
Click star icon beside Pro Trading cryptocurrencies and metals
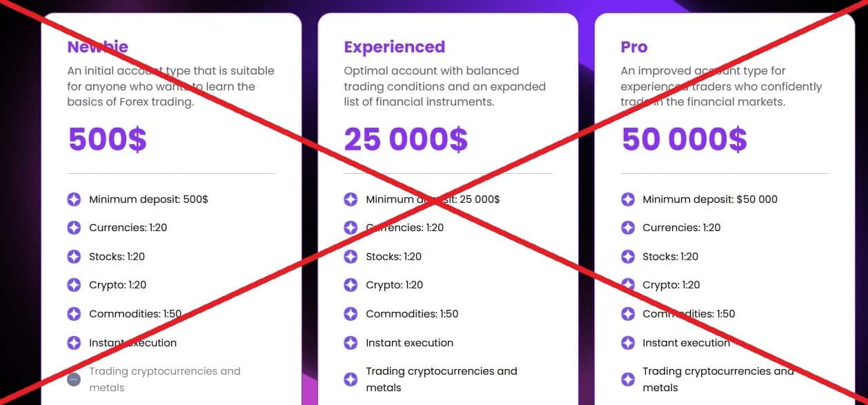628,379
